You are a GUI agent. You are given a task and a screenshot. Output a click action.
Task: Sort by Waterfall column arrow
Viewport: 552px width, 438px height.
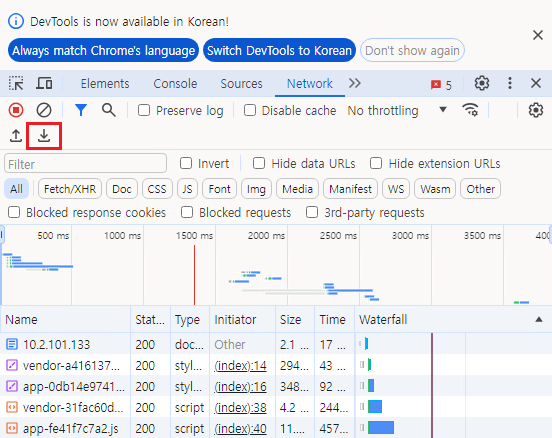pos(539,319)
